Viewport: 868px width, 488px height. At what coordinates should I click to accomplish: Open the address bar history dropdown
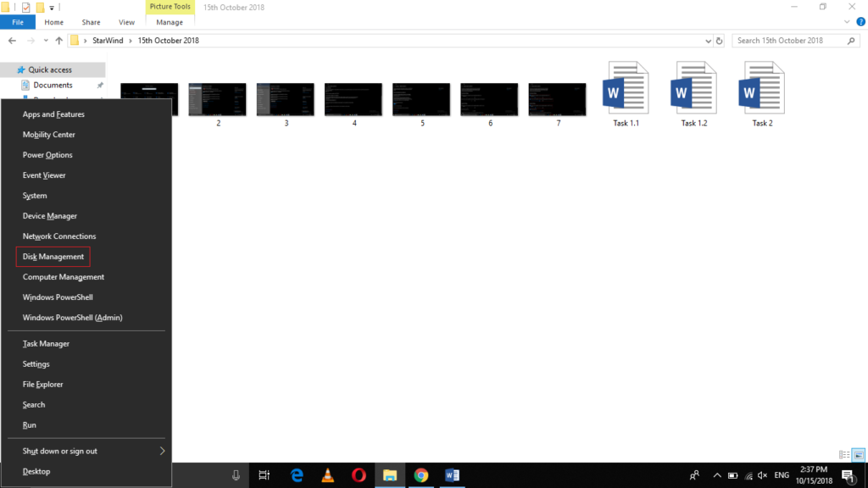pyautogui.click(x=709, y=41)
